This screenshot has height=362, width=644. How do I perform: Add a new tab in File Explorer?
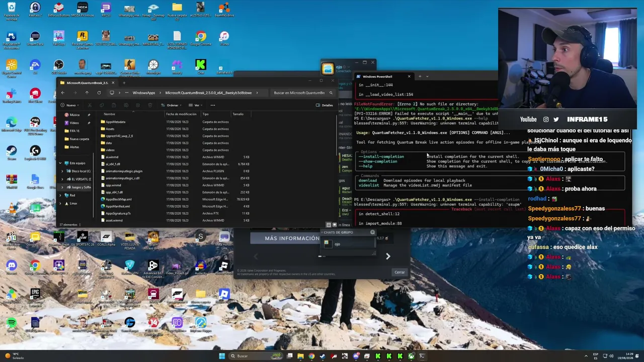pos(124,82)
